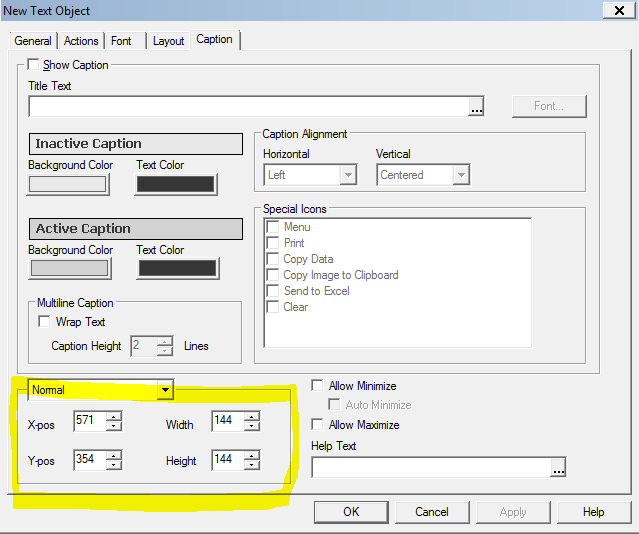Decrease Caption Height lines value
639x534 pixels.
click(x=165, y=351)
